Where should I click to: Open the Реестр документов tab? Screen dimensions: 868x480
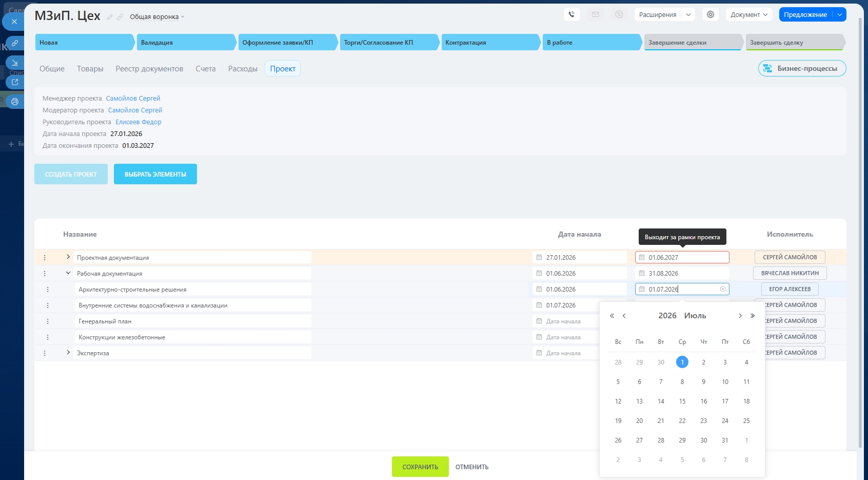point(149,69)
